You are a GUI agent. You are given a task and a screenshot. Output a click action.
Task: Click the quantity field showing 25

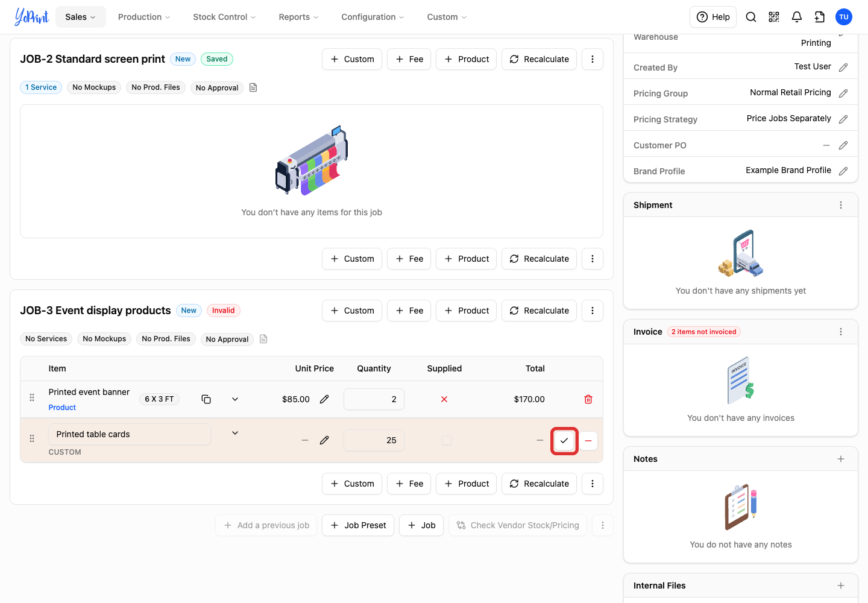tap(374, 440)
